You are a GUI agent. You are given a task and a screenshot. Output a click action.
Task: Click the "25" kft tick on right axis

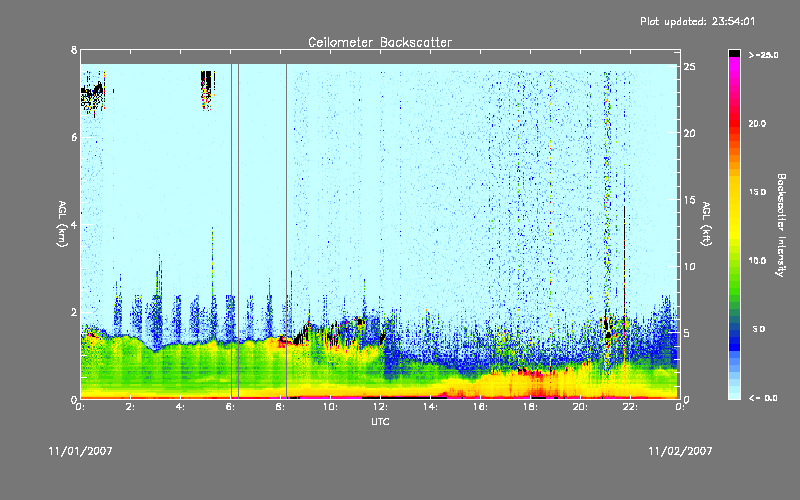(x=689, y=67)
